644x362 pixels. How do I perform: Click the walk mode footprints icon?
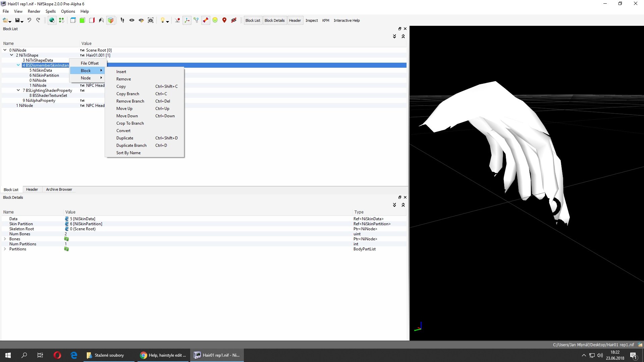point(122,20)
